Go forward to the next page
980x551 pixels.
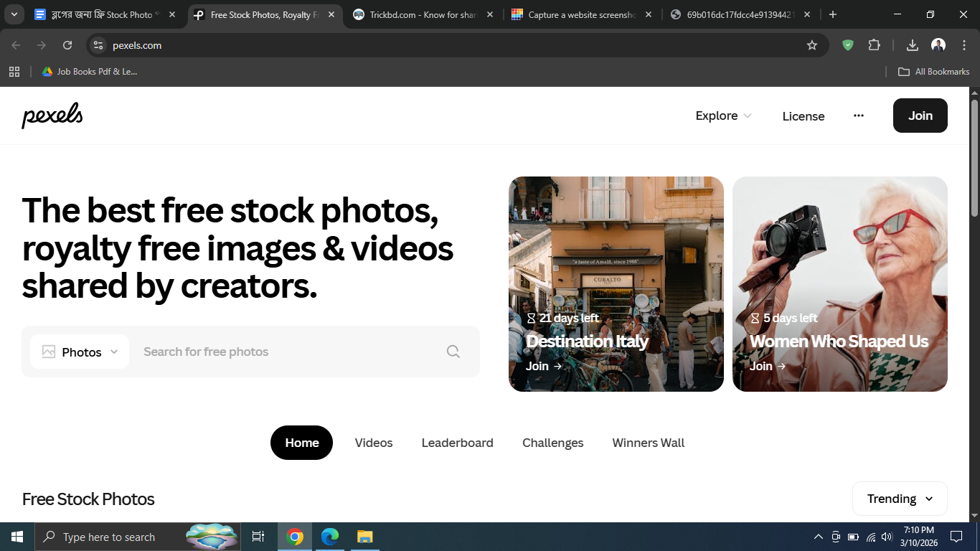[42, 45]
